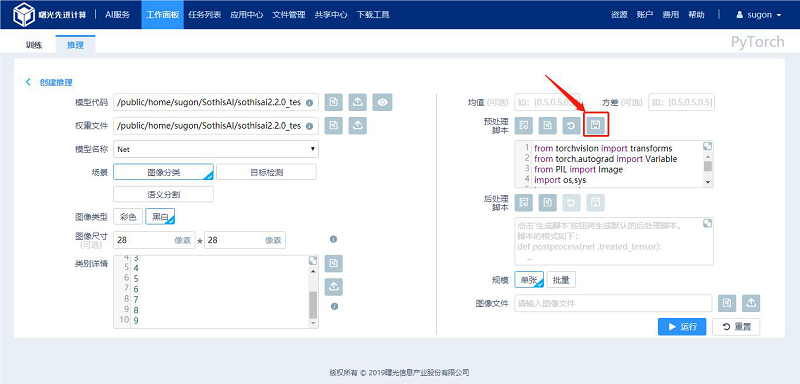800x384 pixels.
Task: Select the 图像分类 scene option
Action: tap(163, 172)
